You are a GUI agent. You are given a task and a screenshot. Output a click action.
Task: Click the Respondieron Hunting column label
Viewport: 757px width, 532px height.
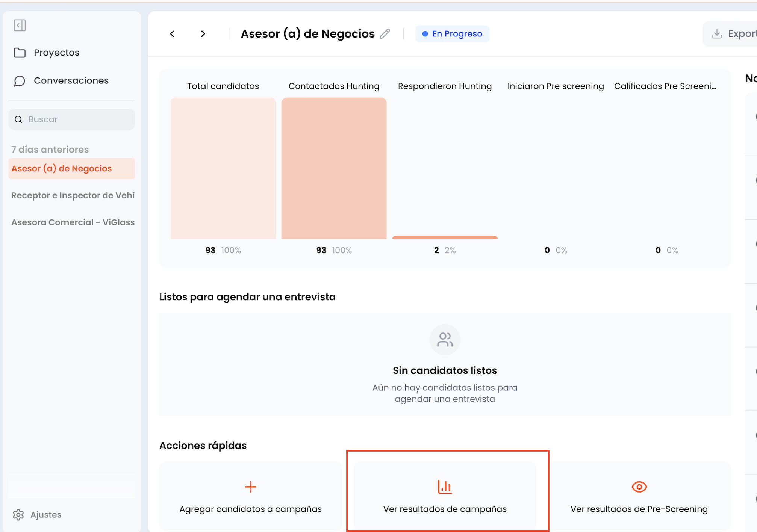pos(445,86)
